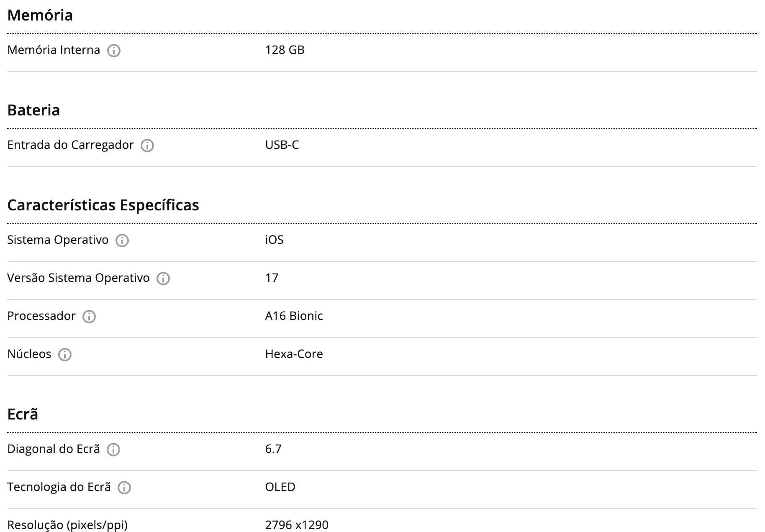Screen dimensions: 765x532
Task: Open the Núcleos info icon
Action: 65,355
